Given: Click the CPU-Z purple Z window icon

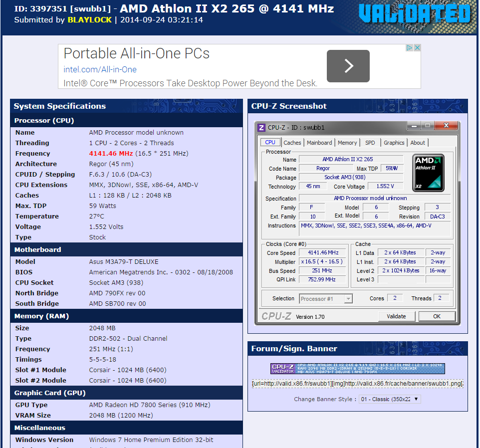Looking at the screenshot, I should click(261, 128).
